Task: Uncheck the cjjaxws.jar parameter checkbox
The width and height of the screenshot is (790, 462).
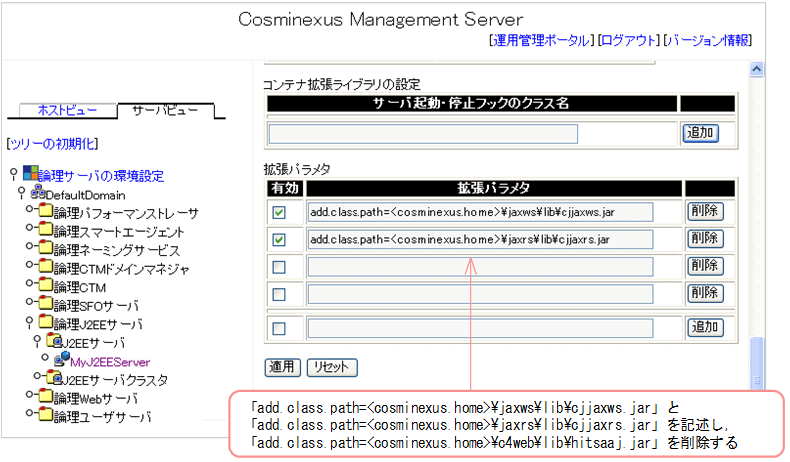Action: point(279,213)
